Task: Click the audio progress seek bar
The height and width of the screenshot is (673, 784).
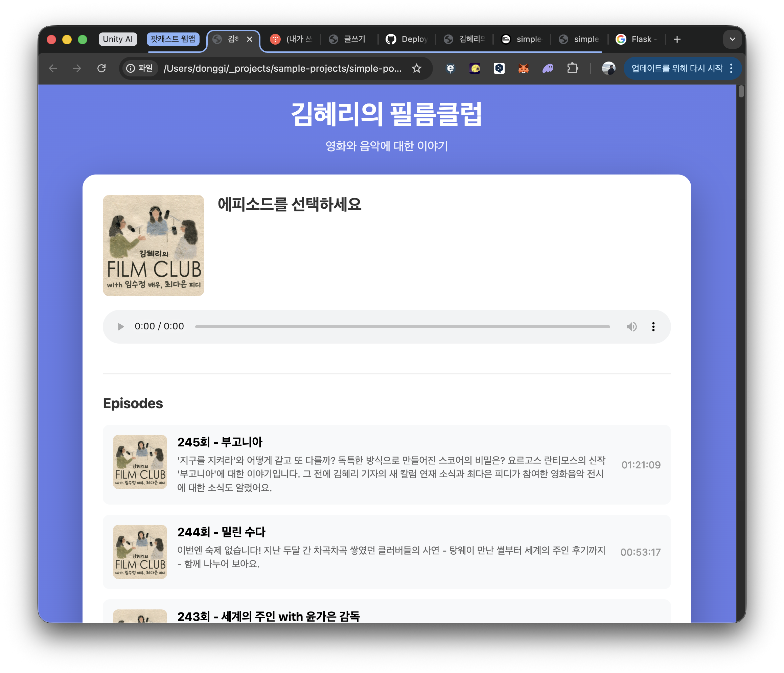Action: click(x=402, y=326)
